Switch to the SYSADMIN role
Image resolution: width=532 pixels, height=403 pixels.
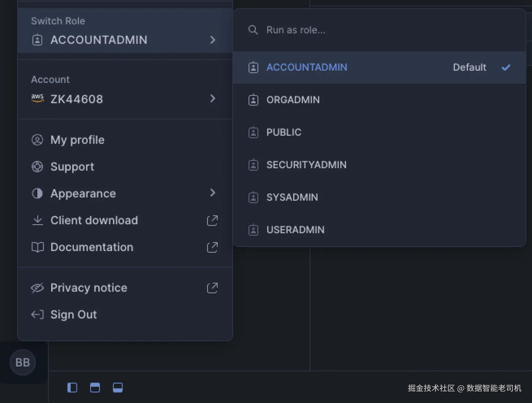coord(379,197)
